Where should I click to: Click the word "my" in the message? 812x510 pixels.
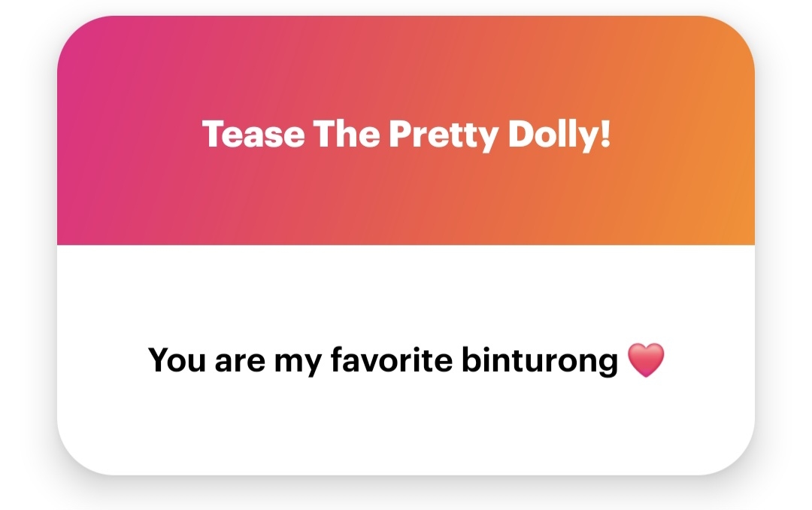(x=297, y=362)
